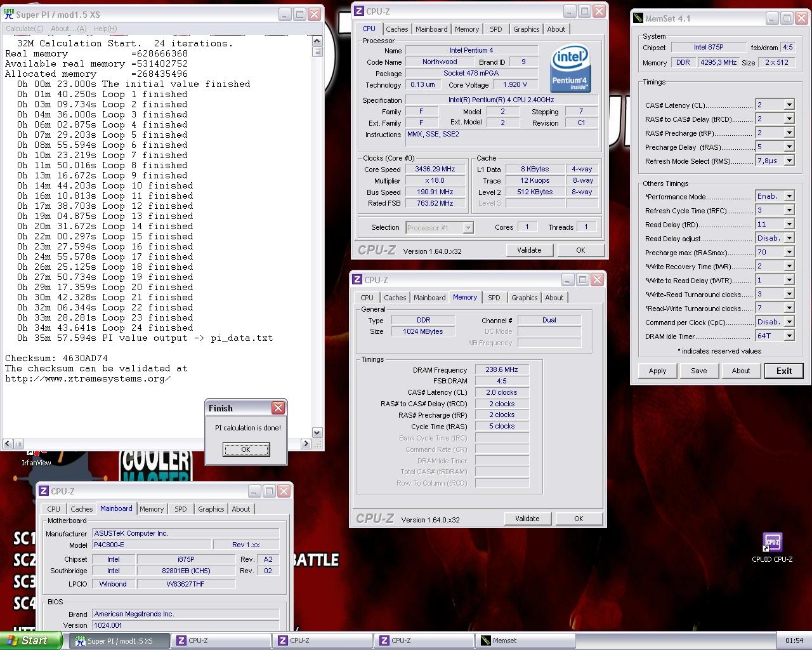
Task: Open Graphics tab in middle CPU-Z window
Action: [x=525, y=298]
